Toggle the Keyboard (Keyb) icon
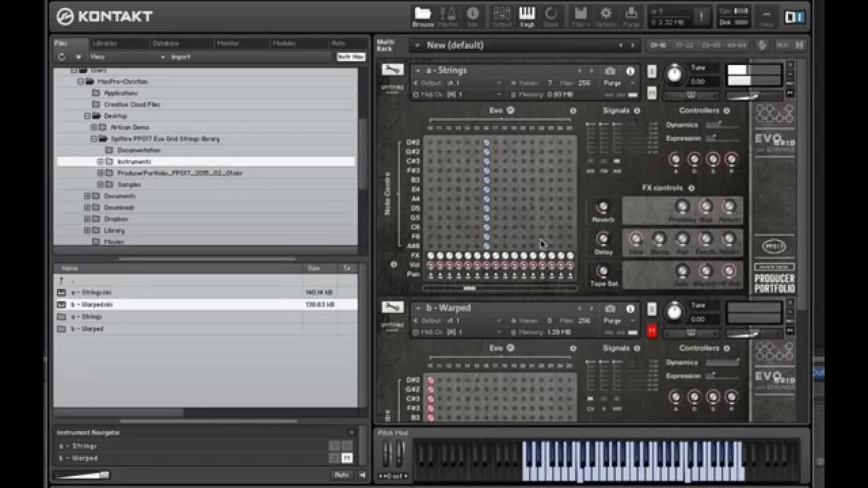This screenshot has height=488, width=868. coord(527,16)
